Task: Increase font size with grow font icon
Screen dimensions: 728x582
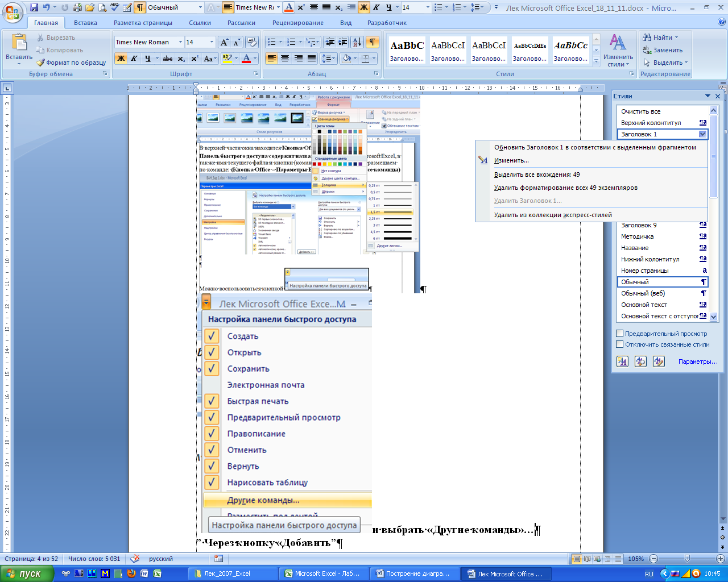Action: point(224,42)
